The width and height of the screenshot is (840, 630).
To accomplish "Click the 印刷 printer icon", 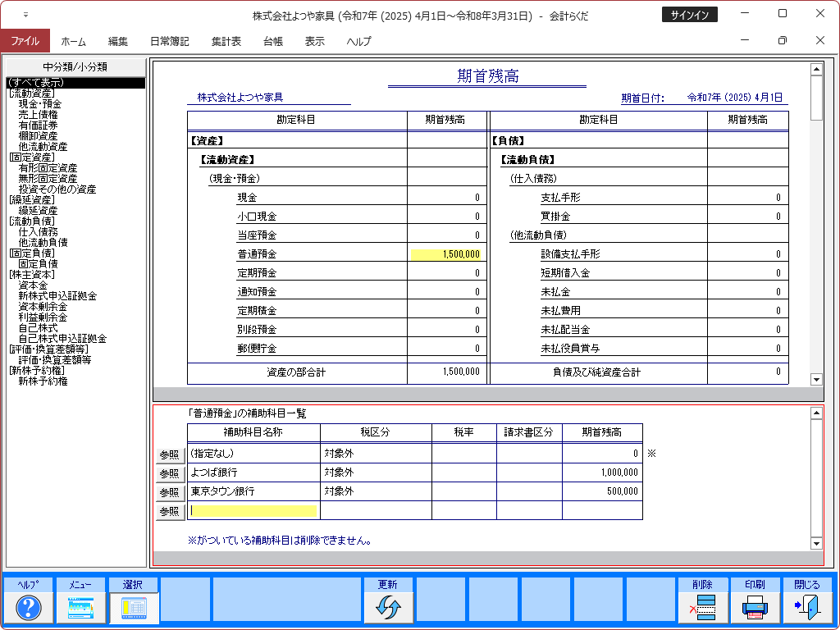I will (755, 607).
